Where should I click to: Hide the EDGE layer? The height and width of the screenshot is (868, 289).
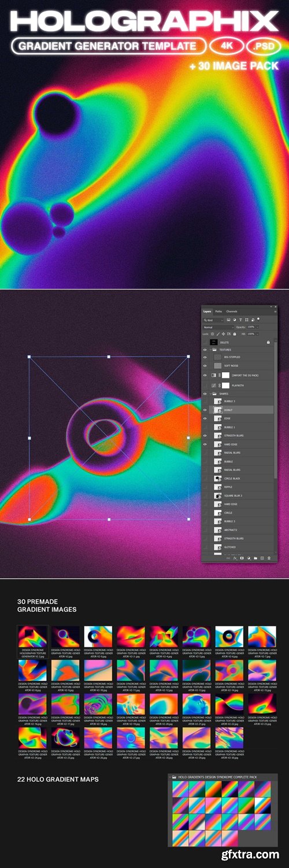205,418
